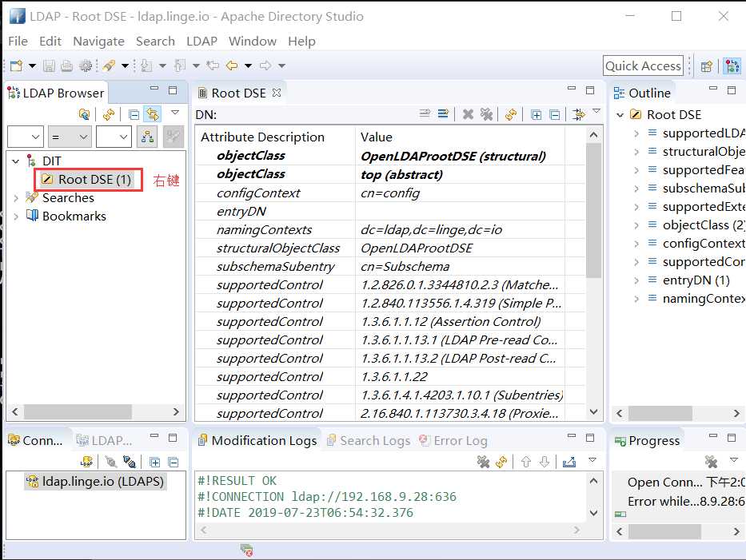Refresh the Modification Logs view
746x560 pixels.
[x=501, y=461]
